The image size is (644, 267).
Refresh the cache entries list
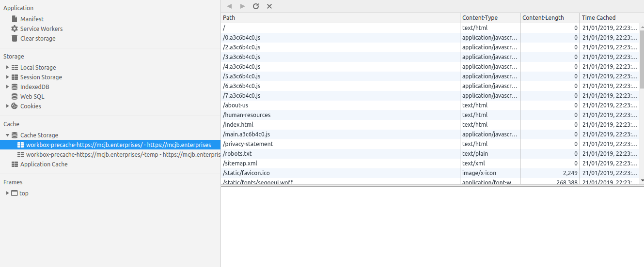point(256,6)
